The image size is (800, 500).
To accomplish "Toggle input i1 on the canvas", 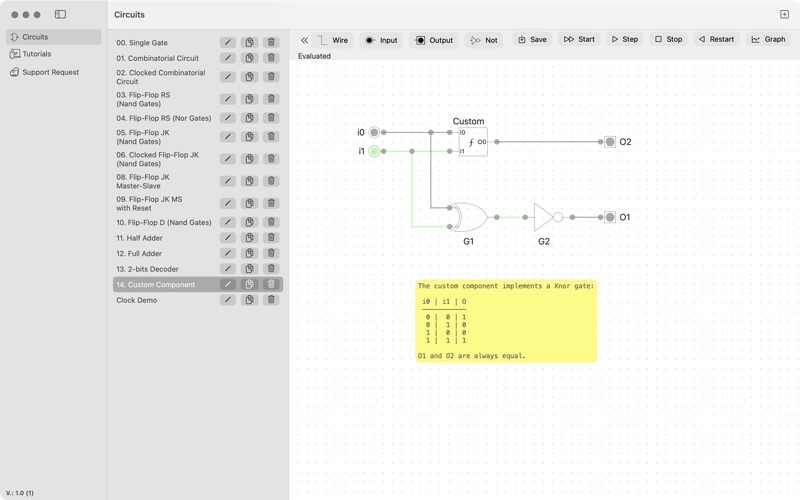I will pyautogui.click(x=374, y=151).
